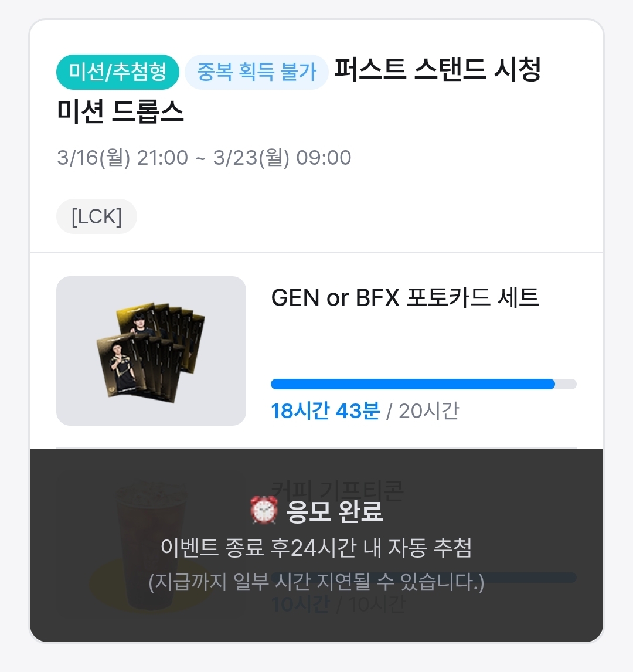Select the [LCK] tag chip
This screenshot has height=672, width=633.
(97, 217)
